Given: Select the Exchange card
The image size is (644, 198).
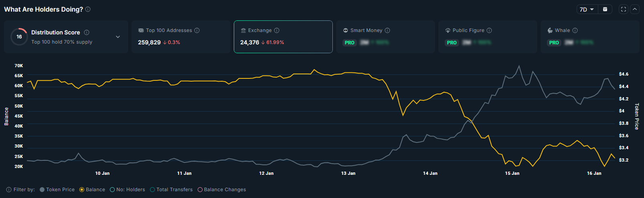Looking at the screenshot, I should (x=283, y=37).
